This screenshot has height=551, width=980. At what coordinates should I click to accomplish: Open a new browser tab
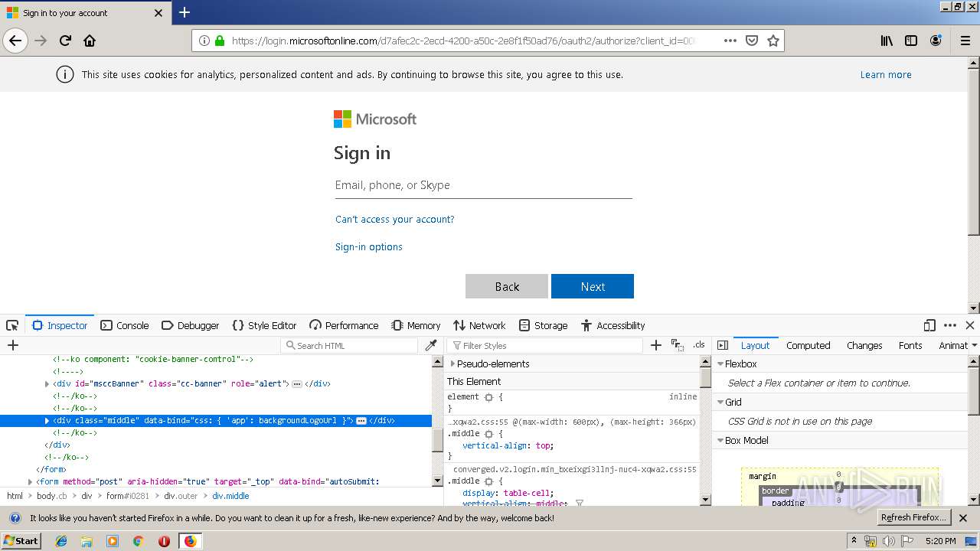(x=185, y=12)
